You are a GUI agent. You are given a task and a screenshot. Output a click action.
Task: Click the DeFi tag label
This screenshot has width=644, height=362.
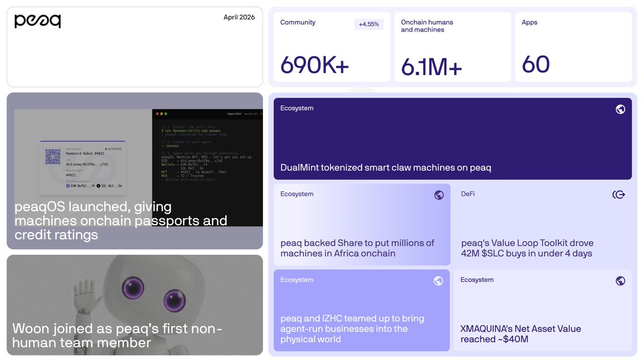(x=468, y=194)
